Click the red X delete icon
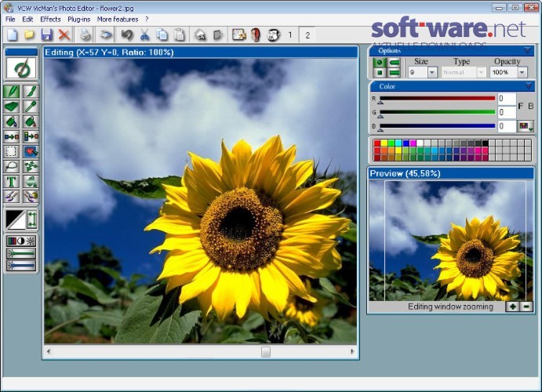Viewport: 542px width, 392px height. click(x=64, y=34)
